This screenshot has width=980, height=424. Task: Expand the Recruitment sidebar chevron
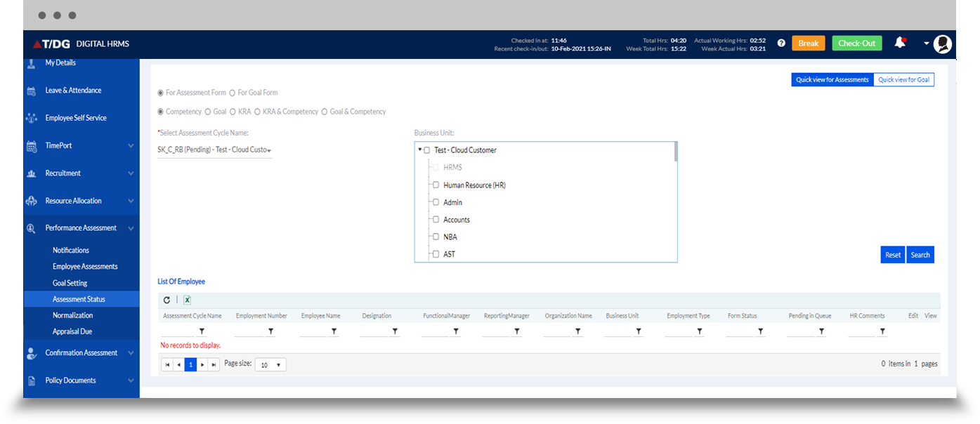(x=131, y=173)
